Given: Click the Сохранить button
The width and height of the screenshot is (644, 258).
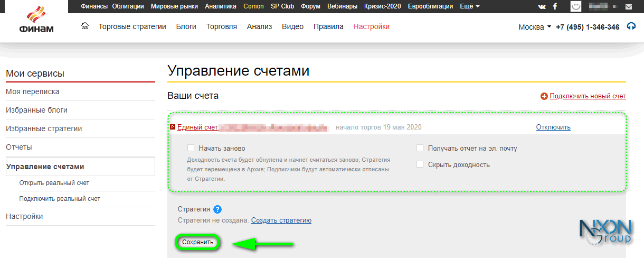Looking at the screenshot, I should [x=197, y=242].
